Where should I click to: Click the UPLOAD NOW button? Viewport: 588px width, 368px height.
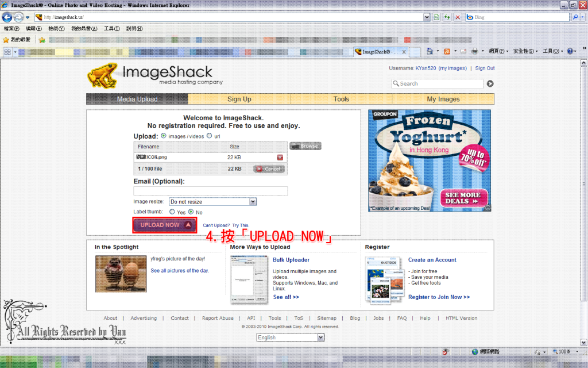(x=165, y=225)
